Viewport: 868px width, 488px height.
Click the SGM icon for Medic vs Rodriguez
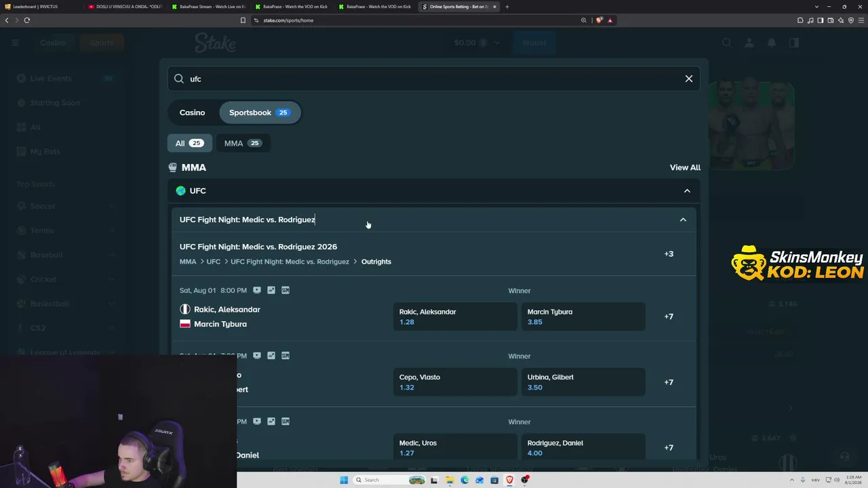click(x=285, y=421)
